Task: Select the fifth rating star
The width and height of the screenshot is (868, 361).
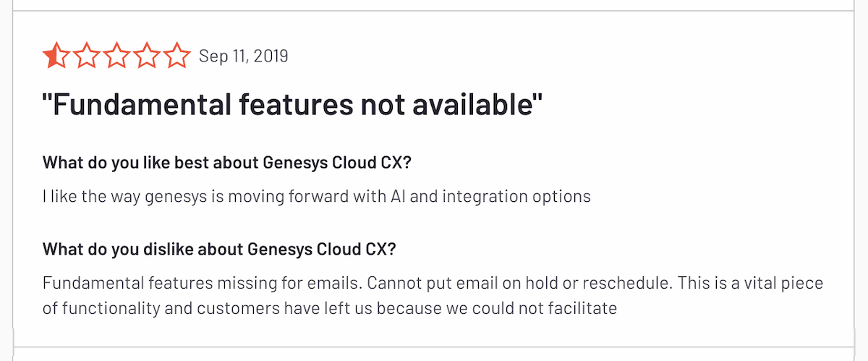Action: [x=175, y=56]
